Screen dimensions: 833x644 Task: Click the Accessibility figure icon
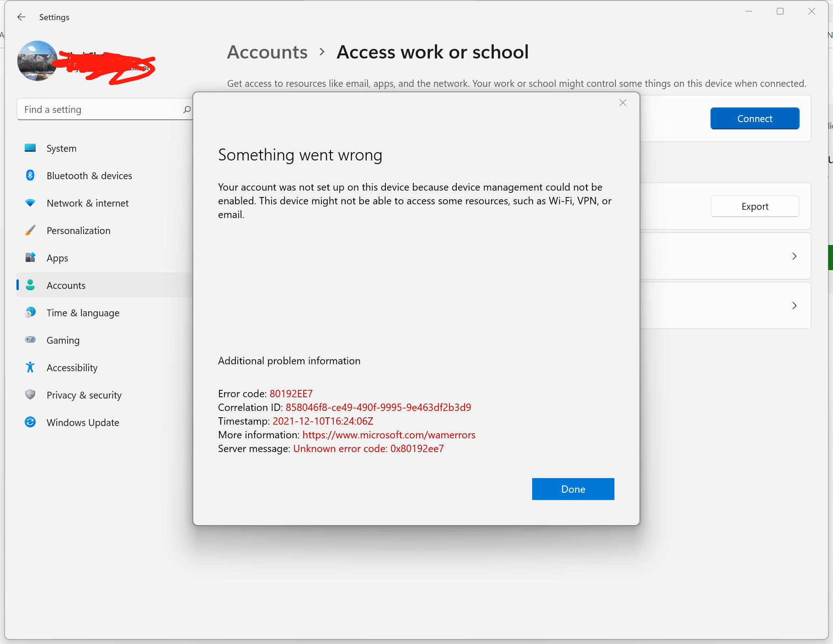[x=30, y=367]
